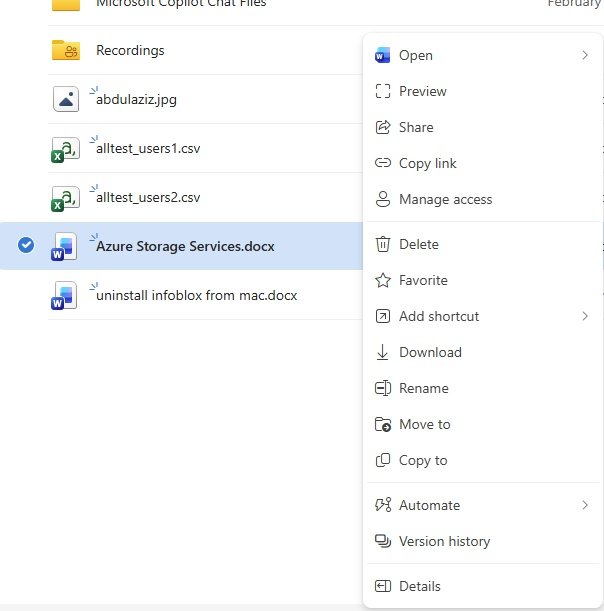Click the Copy to pages icon
Screen dimensions: 604x611
click(383, 460)
